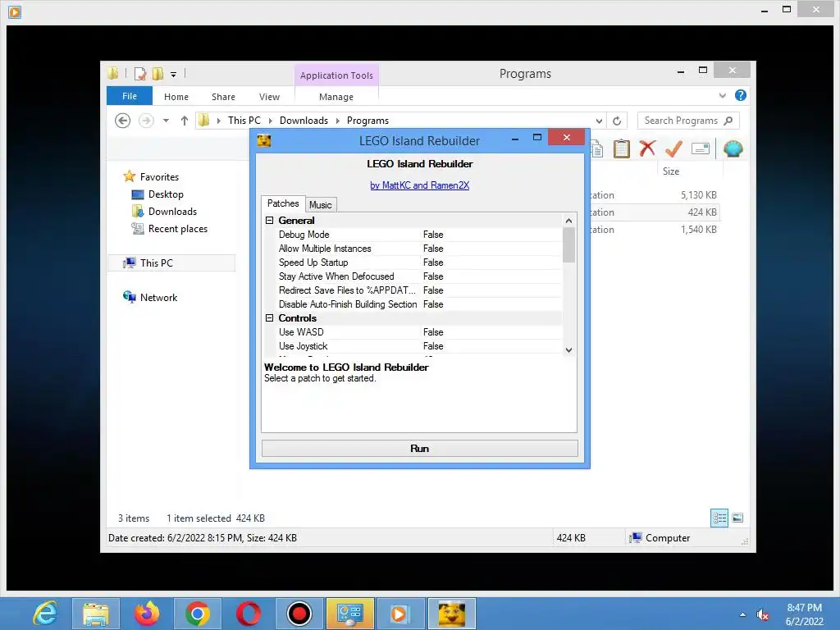Select the 1,540 KB file row

point(654,230)
